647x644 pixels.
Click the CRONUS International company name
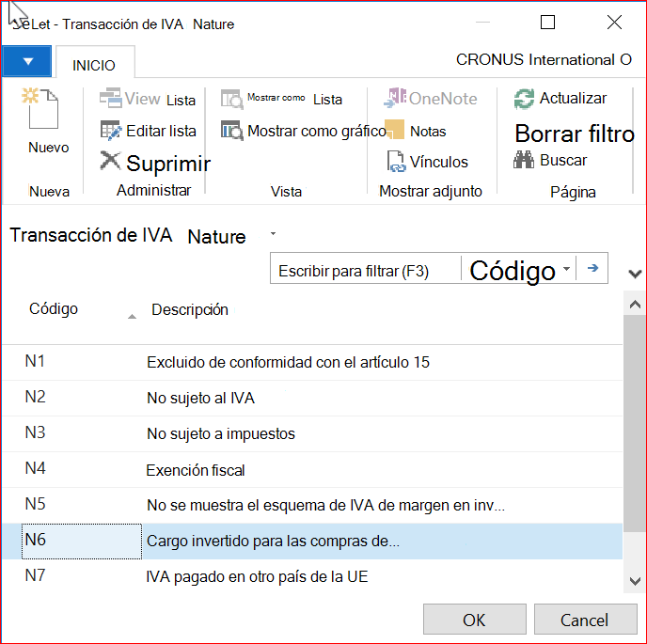tap(544, 60)
